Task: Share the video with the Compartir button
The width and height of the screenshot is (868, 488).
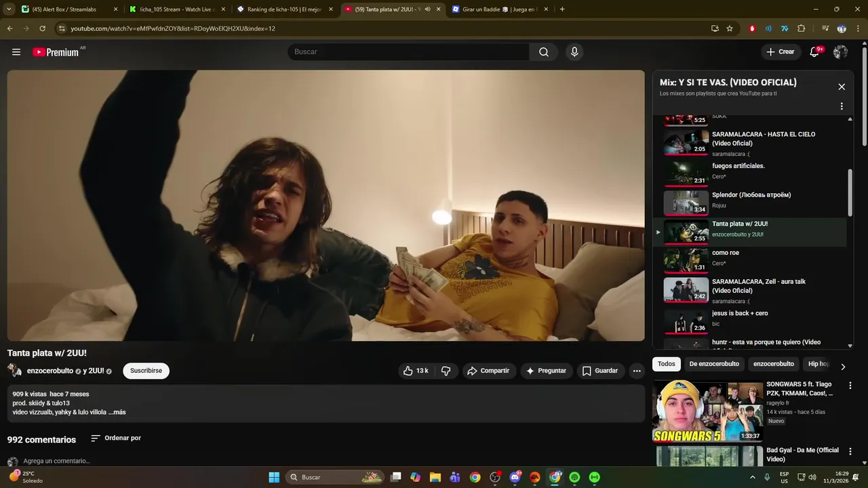Action: pyautogui.click(x=488, y=371)
